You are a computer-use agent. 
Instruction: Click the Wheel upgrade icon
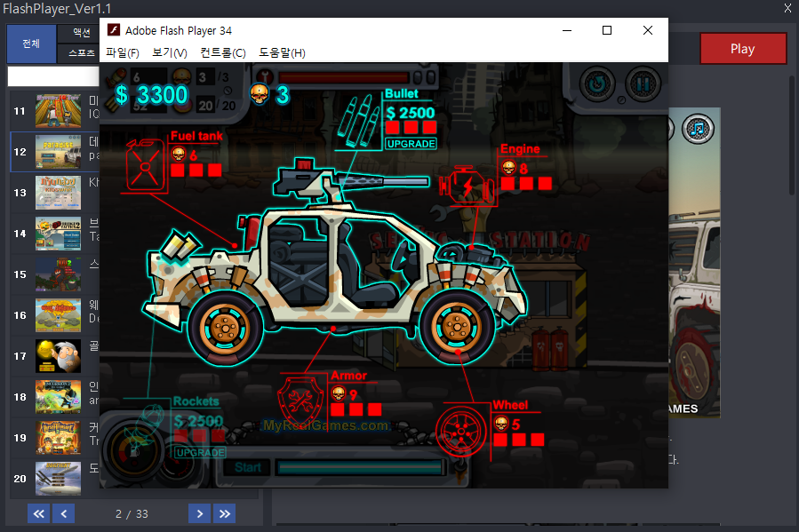(x=461, y=432)
